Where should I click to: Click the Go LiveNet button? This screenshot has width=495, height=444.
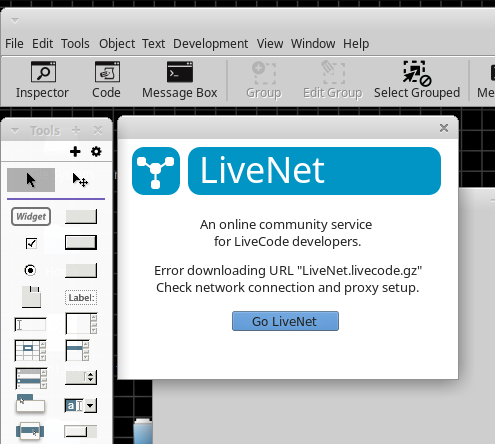pyautogui.click(x=285, y=321)
